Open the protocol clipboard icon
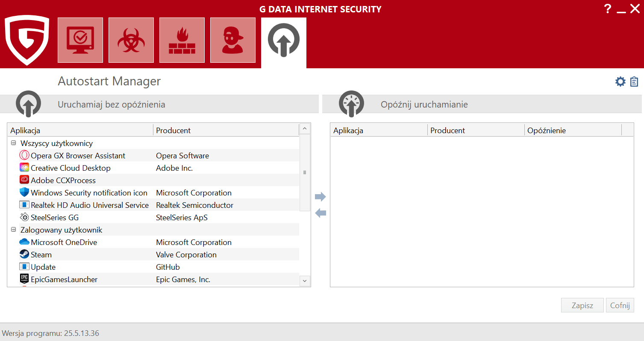 [x=634, y=82]
